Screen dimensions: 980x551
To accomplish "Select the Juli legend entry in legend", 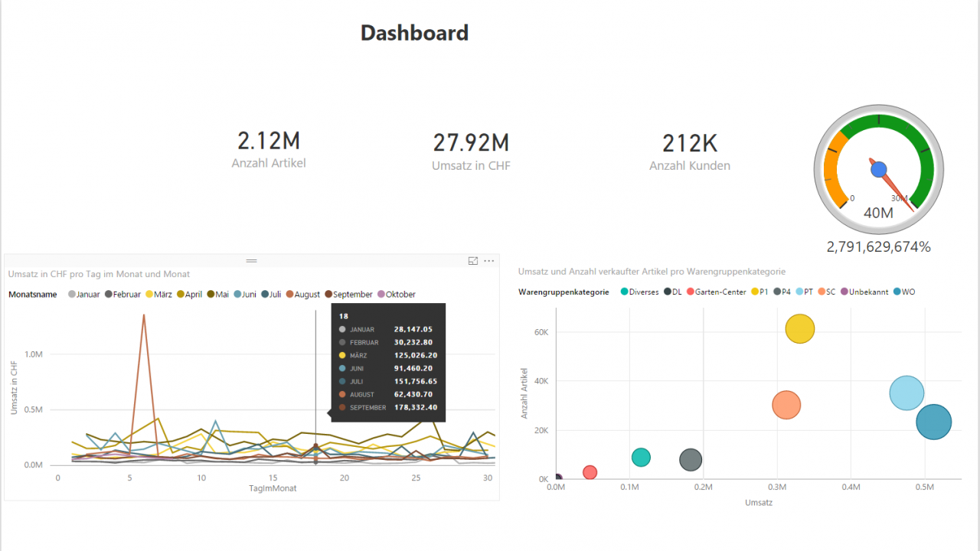I will coord(272,294).
